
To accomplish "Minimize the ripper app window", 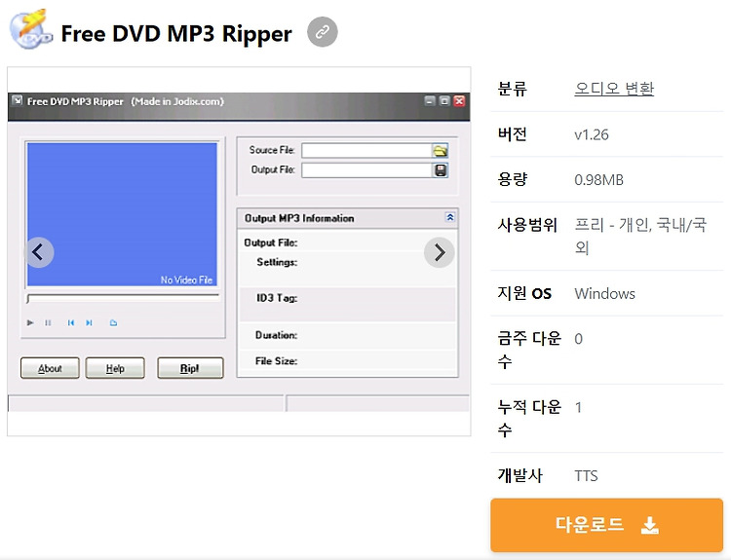I will (430, 101).
